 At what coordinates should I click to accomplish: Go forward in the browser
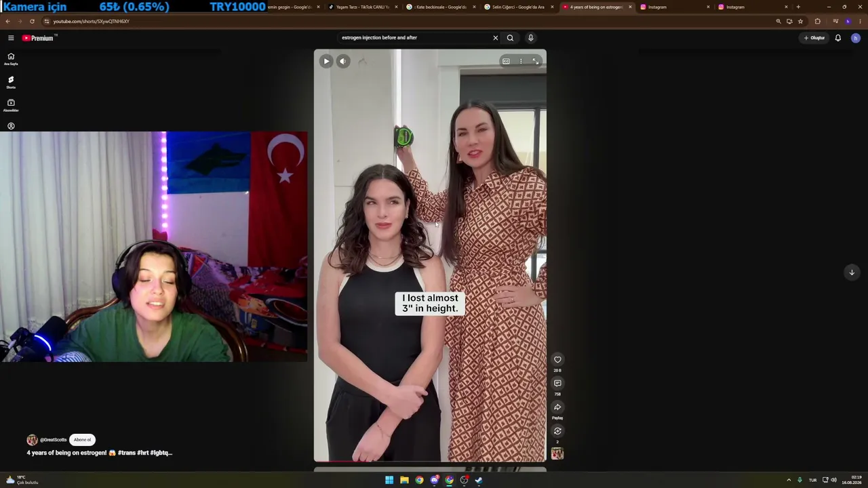20,21
